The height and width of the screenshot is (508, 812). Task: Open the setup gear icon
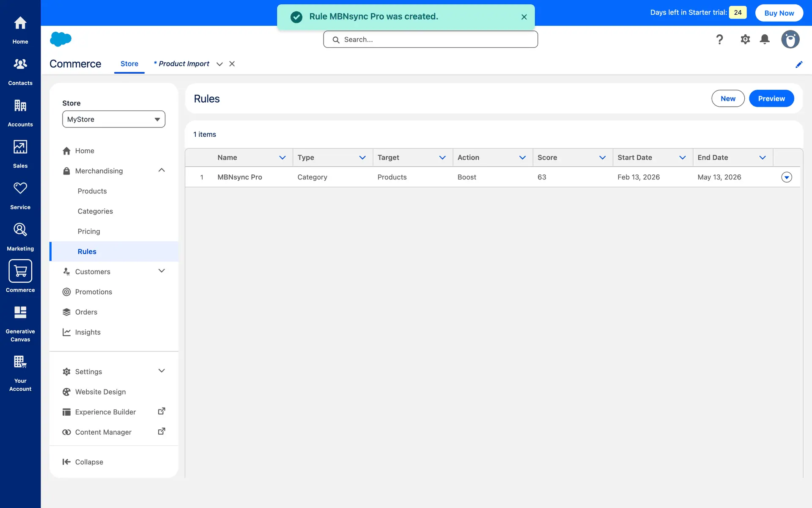(x=745, y=39)
